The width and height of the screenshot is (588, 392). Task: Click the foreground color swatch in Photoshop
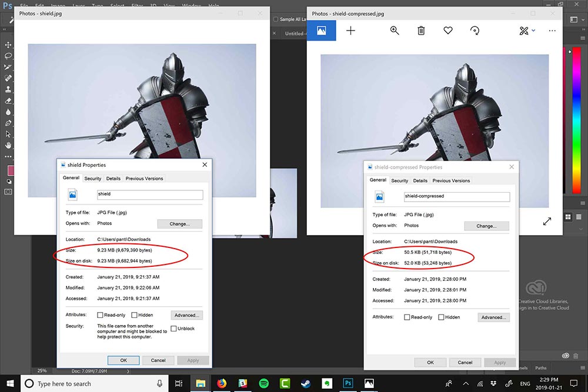pyautogui.click(x=10, y=170)
